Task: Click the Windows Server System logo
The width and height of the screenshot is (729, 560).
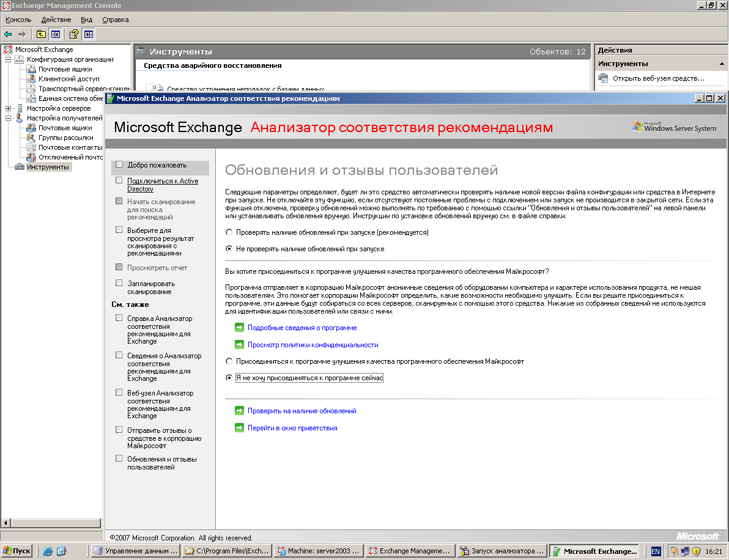Action: point(674,127)
